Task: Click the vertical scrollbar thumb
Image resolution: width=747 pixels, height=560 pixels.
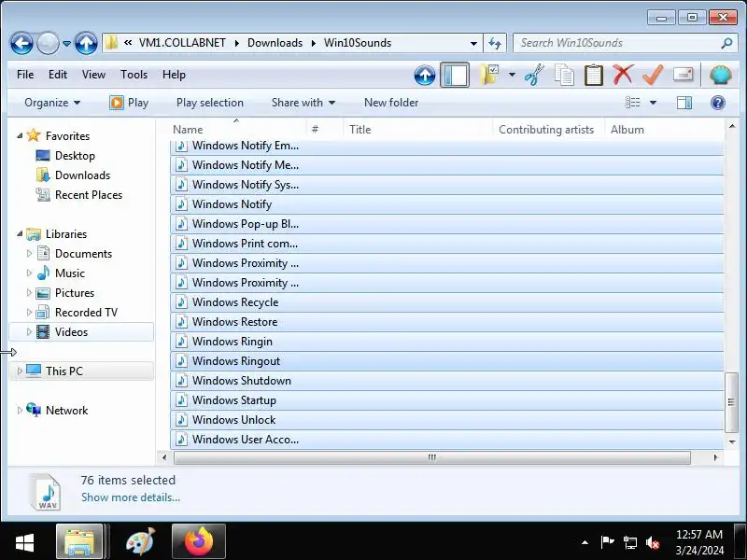Action: (x=731, y=402)
